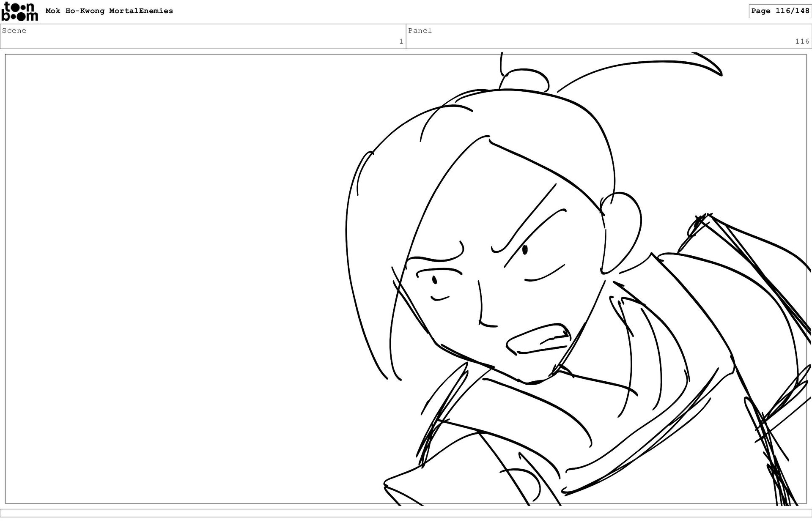812x525 pixels.
Task: Click the empty caption bar below the drawing
Action: [406, 513]
